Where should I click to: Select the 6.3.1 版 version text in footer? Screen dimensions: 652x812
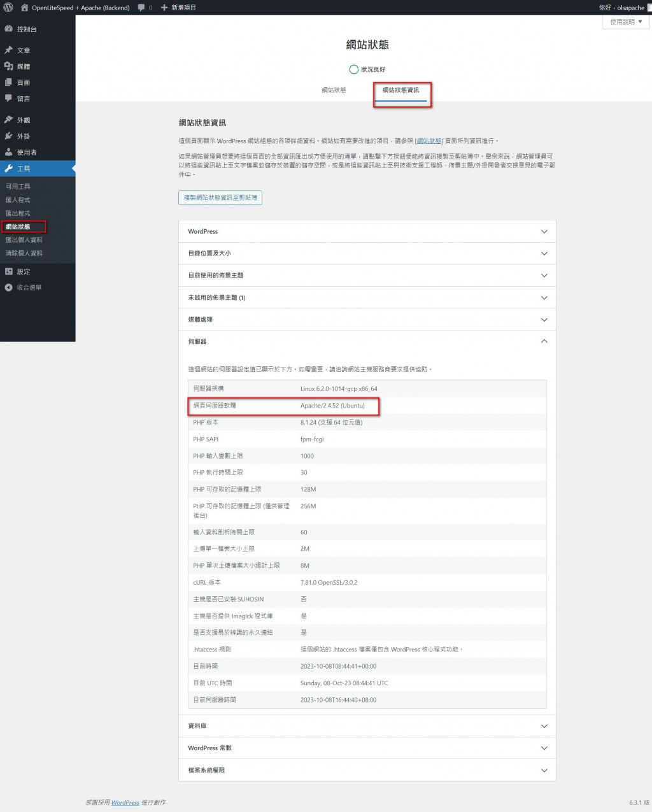pos(639,802)
